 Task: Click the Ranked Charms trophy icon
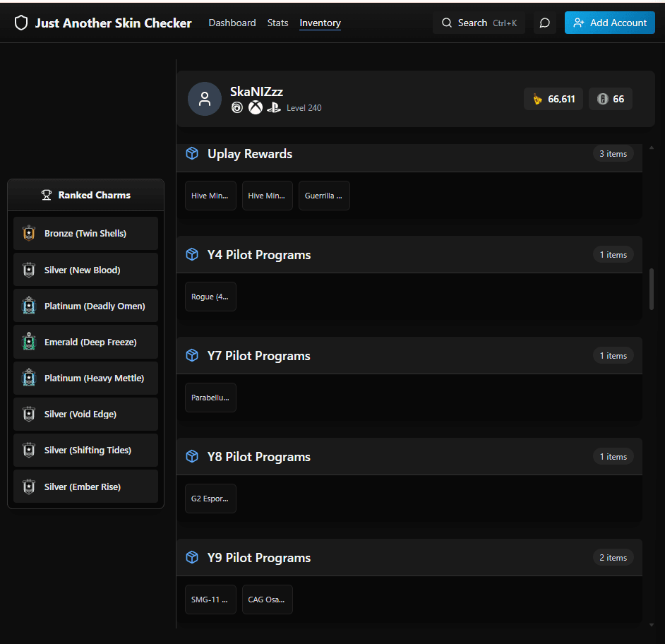click(46, 195)
